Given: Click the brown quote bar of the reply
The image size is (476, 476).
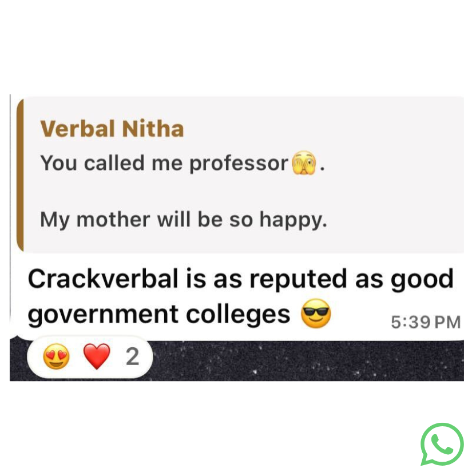Looking at the screenshot, I should point(20,174).
